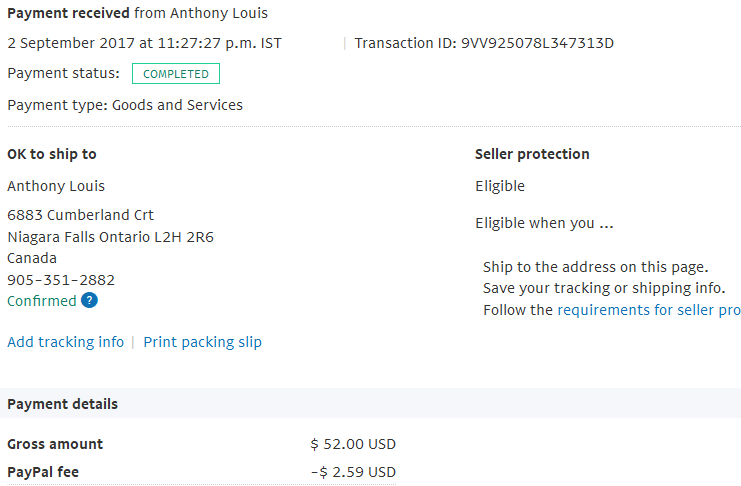Click the Seller protection heading

(532, 154)
